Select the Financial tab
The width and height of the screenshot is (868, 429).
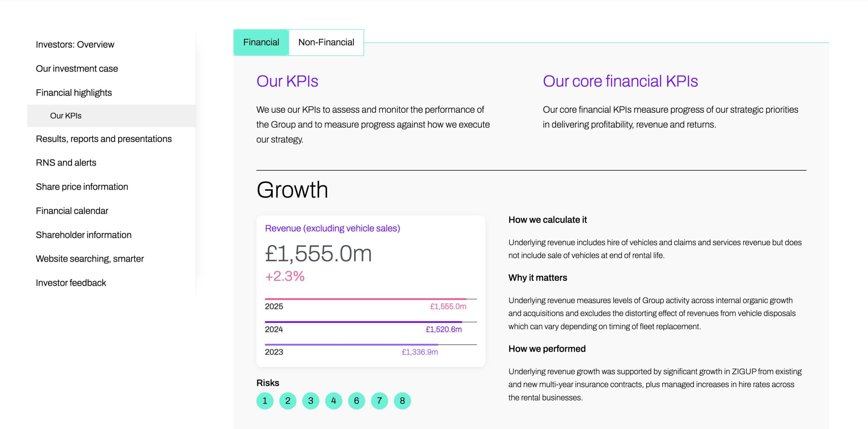coord(261,42)
